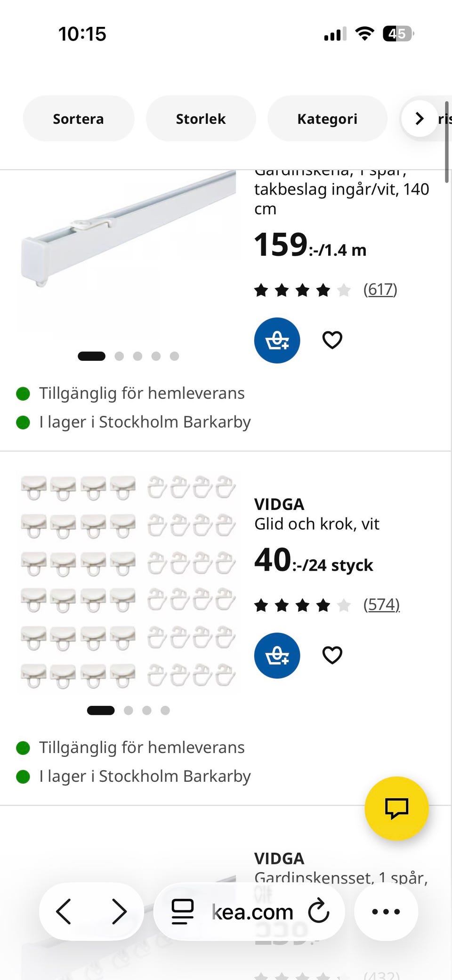Viewport: 452px width, 980px height.
Task: Add the 159 kr curtain rail to cart
Action: [277, 340]
